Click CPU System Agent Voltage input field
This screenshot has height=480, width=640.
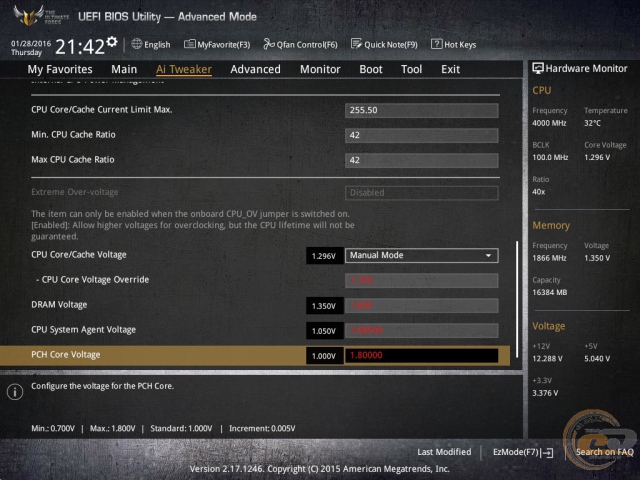coord(422,331)
